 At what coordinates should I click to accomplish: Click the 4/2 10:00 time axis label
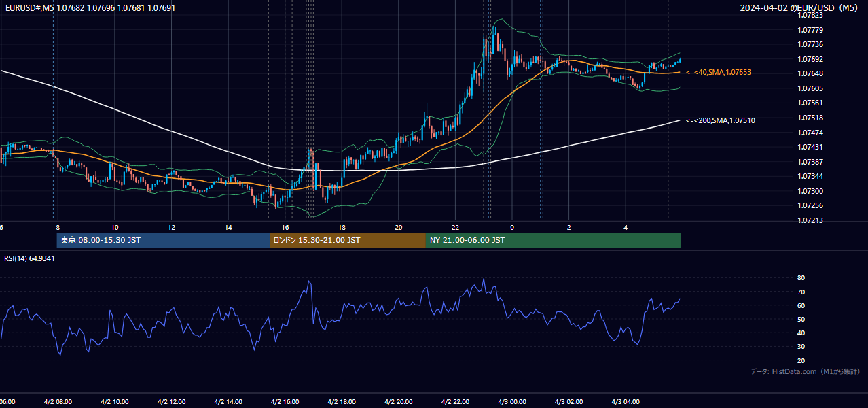click(x=115, y=402)
